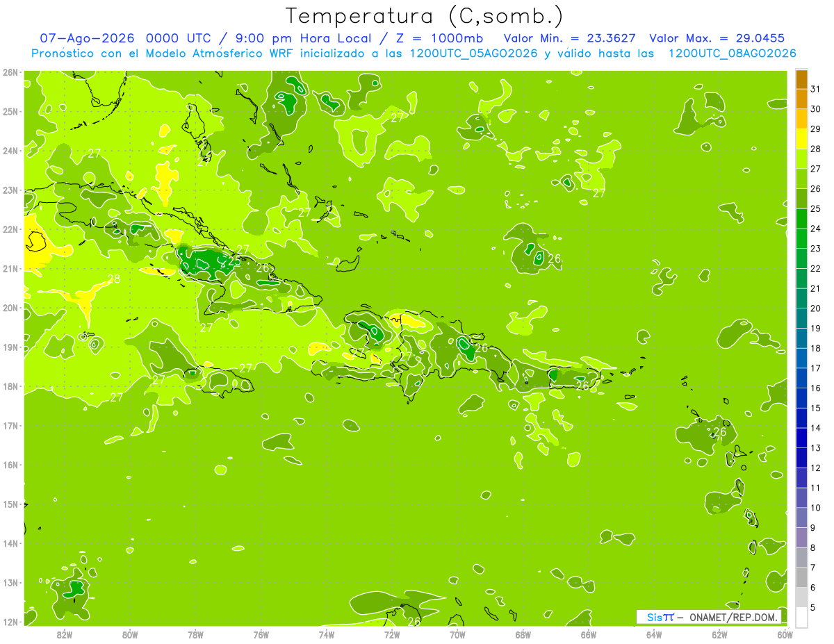The width and height of the screenshot is (834, 644).
Task: Click the colorbar label "24"
Action: pyautogui.click(x=816, y=229)
